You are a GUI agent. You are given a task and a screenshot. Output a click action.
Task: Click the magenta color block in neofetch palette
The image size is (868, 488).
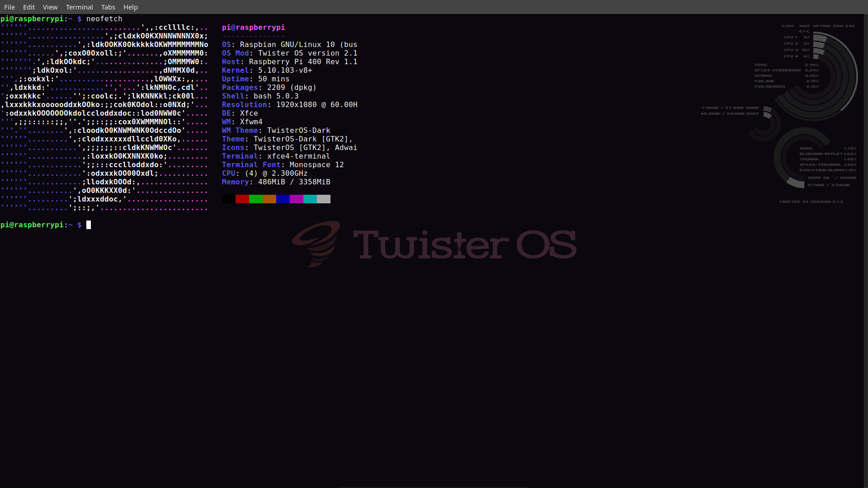(297, 199)
